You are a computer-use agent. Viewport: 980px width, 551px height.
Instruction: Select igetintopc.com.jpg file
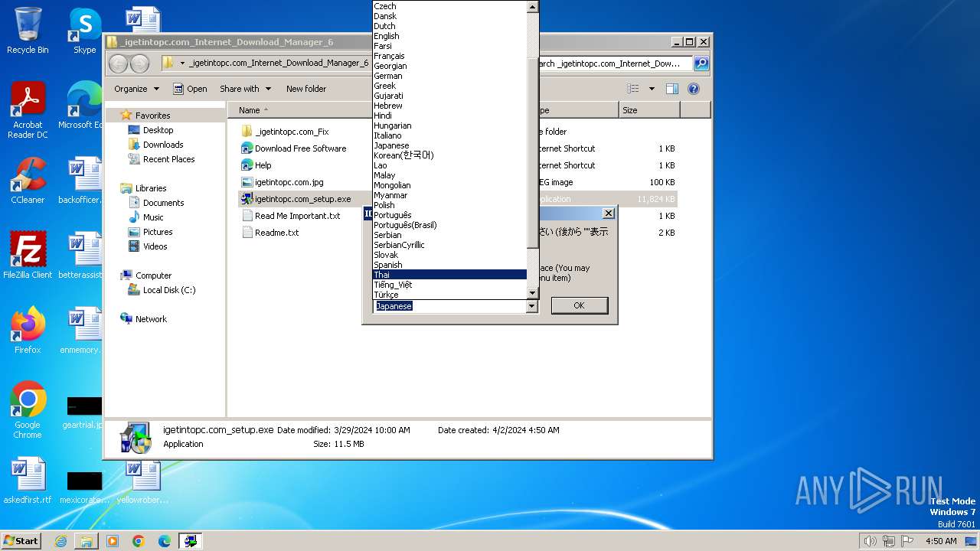[x=289, y=182]
